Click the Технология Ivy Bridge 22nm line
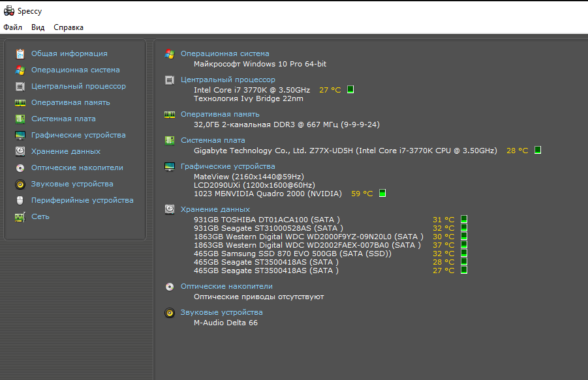The image size is (588, 380). coord(248,98)
